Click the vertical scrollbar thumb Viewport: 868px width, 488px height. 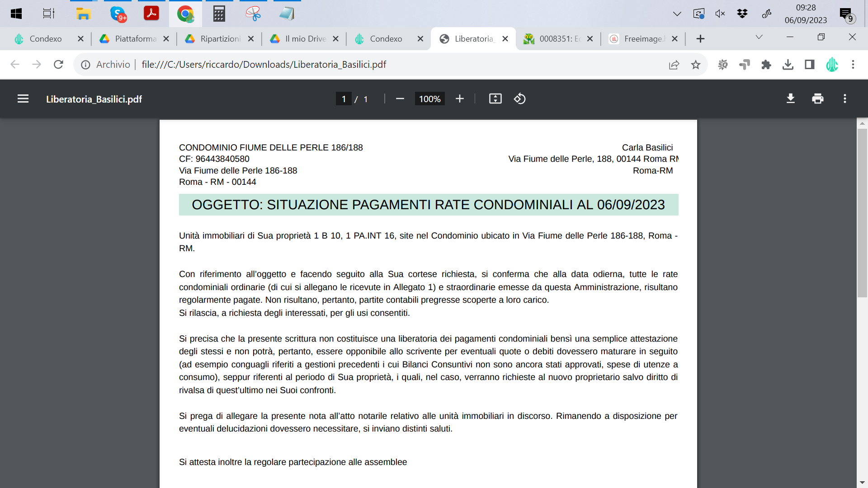862,212
